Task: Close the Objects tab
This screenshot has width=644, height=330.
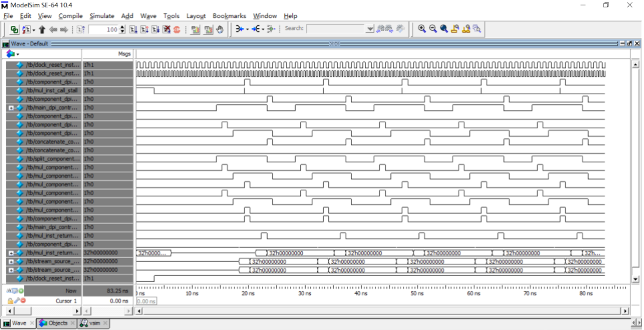Action: [73, 323]
